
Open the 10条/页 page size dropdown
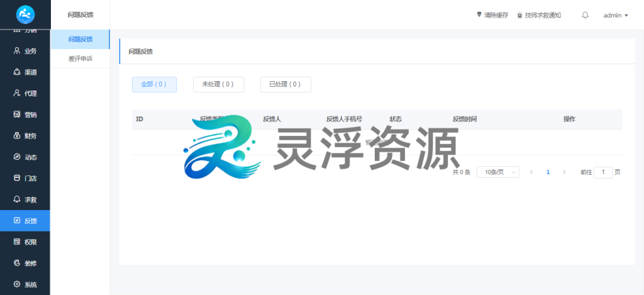[x=498, y=172]
